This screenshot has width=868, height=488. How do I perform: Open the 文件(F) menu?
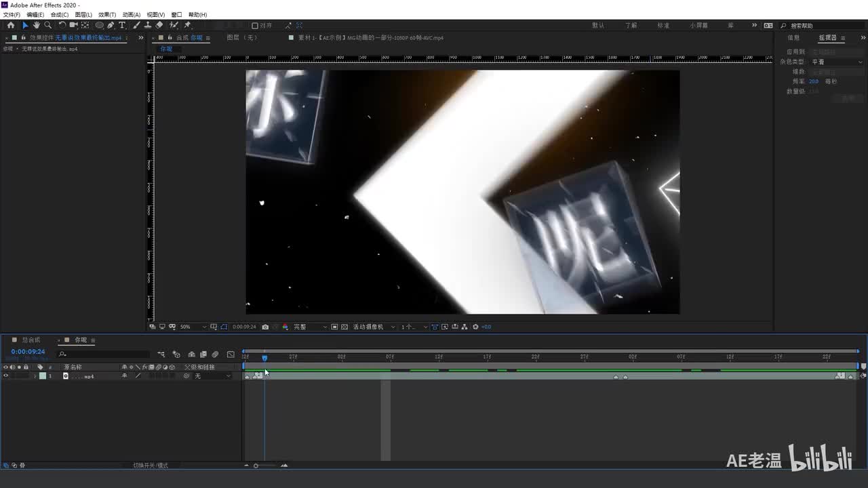coord(12,14)
